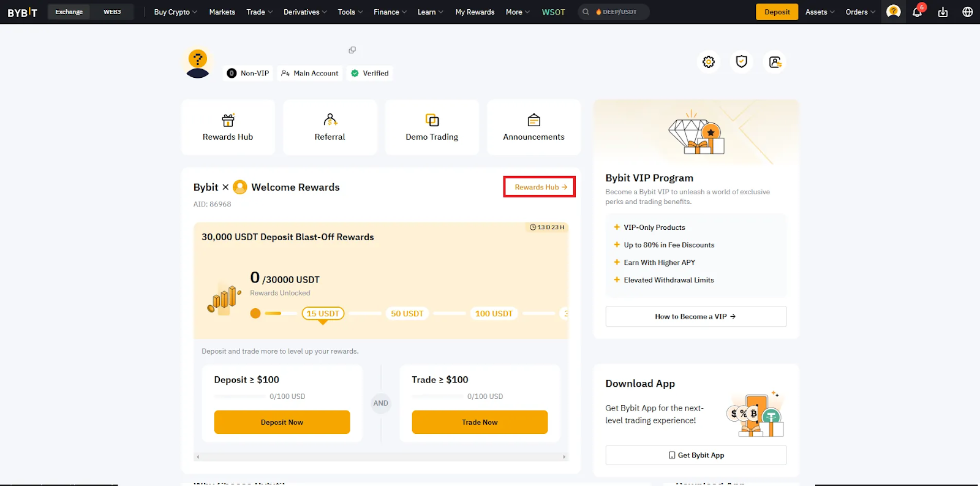Click Earn With Higher APY text
The width and height of the screenshot is (980, 486).
point(659,262)
